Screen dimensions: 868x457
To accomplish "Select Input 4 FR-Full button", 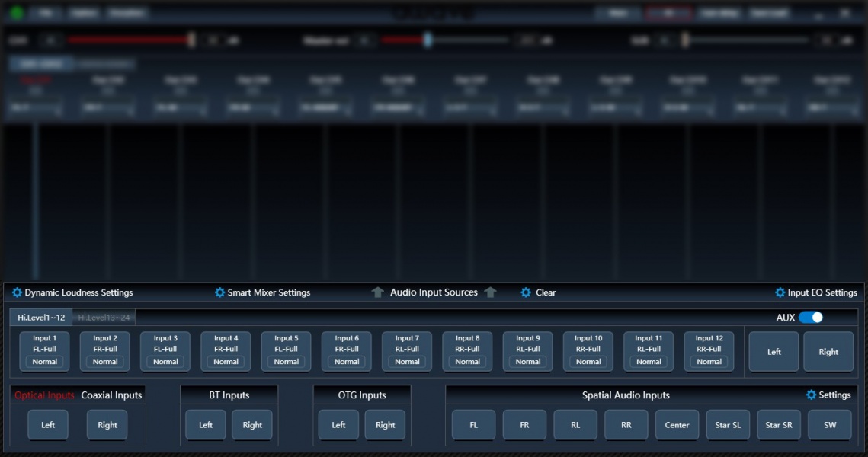I will (226, 351).
